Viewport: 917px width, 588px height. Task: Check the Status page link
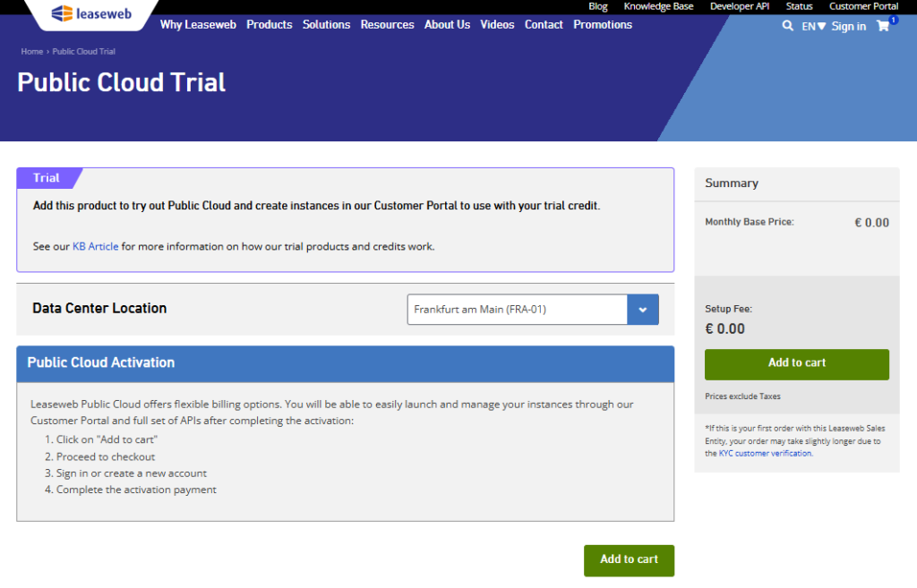coord(799,6)
